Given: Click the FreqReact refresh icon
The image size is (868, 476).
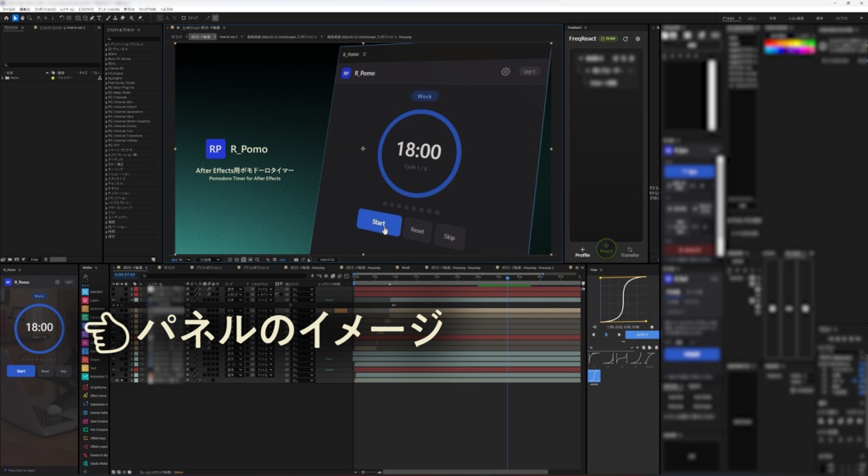Looking at the screenshot, I should pos(626,39).
